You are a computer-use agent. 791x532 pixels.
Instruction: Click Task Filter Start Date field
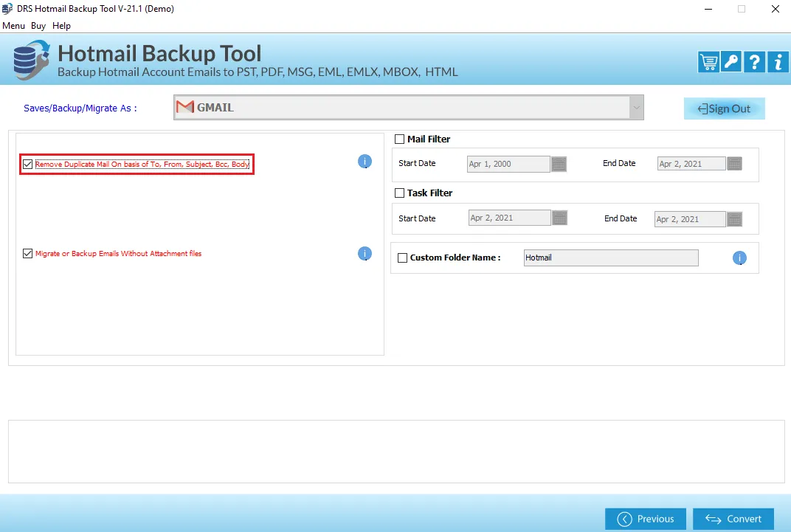(510, 218)
